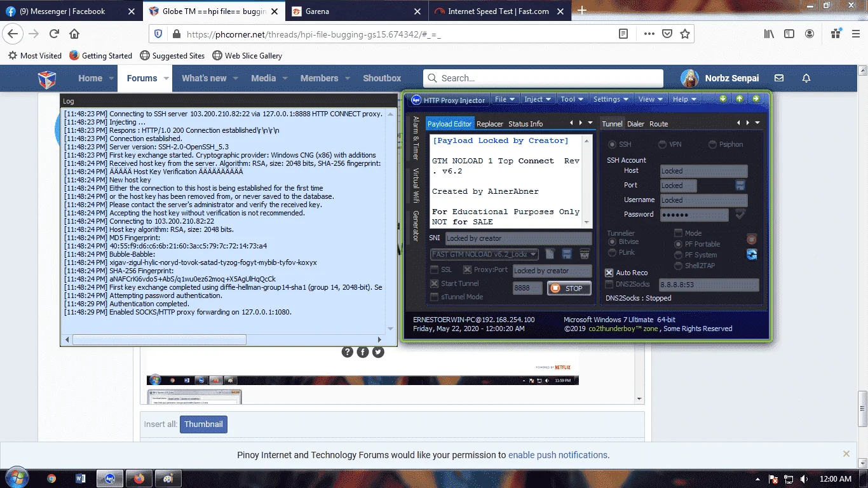The height and width of the screenshot is (488, 868).
Task: Click the Facebook share circle icon
Action: (363, 352)
